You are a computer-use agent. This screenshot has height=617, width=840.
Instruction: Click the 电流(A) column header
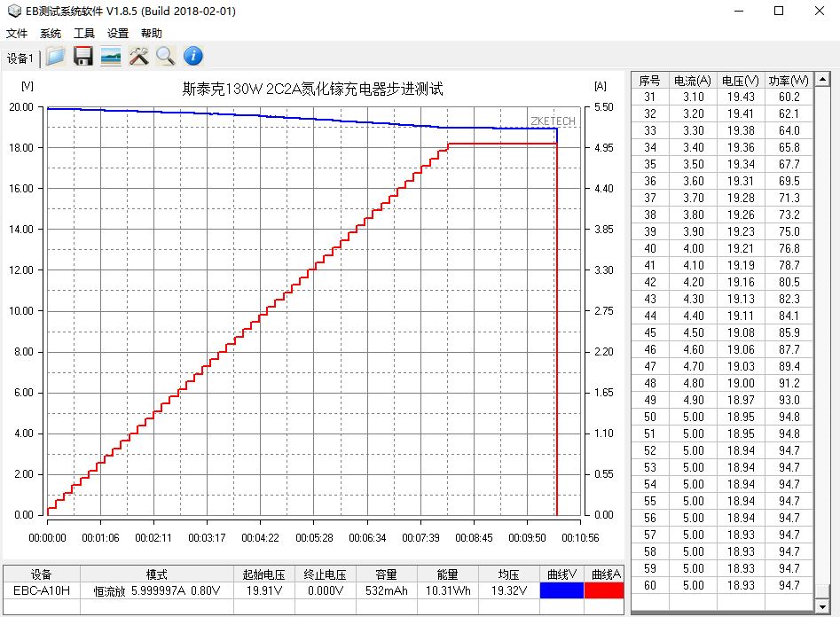click(x=693, y=80)
